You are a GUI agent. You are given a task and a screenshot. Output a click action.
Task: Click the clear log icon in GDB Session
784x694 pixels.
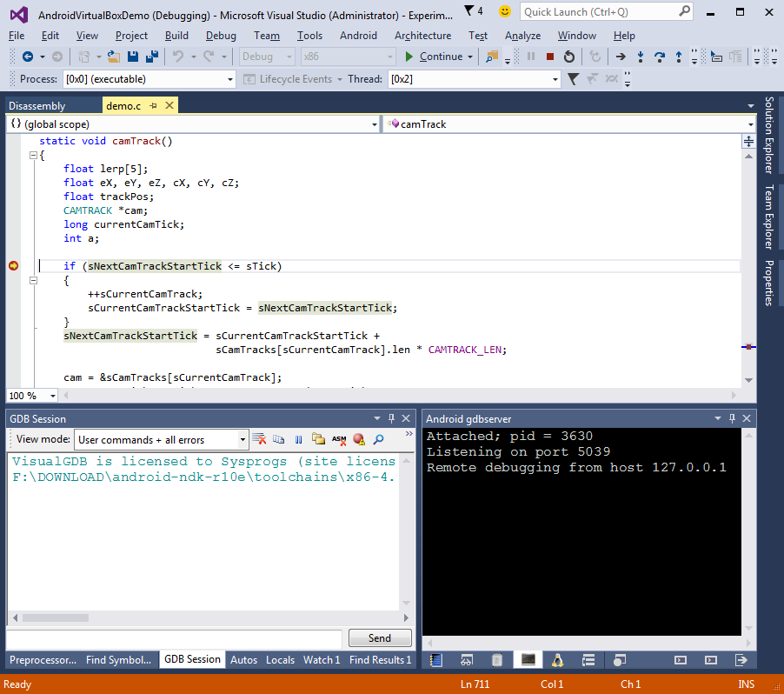259,440
